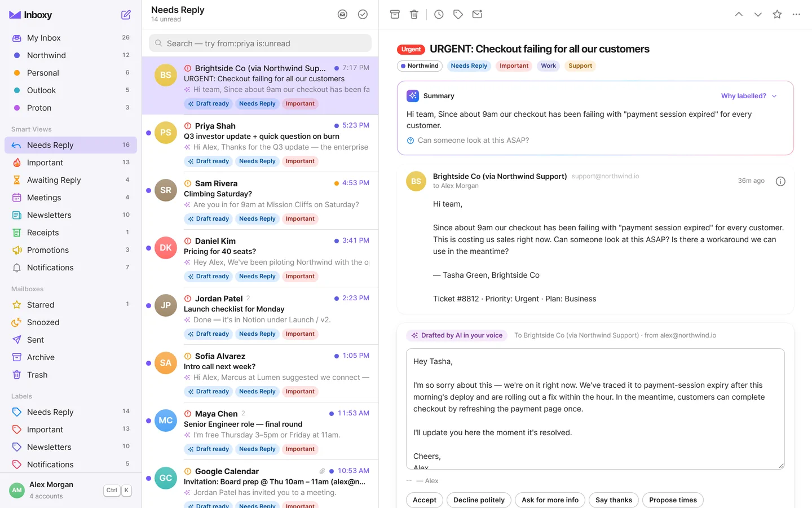Open the Newsletters label under Labels
Viewport: 812px width, 508px height.
(x=70, y=447)
